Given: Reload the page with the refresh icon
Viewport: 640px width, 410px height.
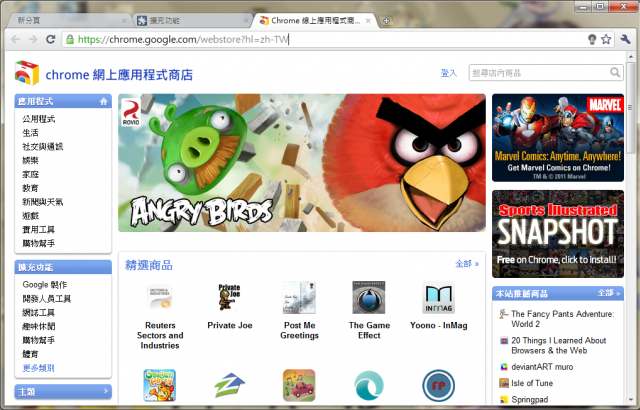Looking at the screenshot, I should [x=50, y=39].
